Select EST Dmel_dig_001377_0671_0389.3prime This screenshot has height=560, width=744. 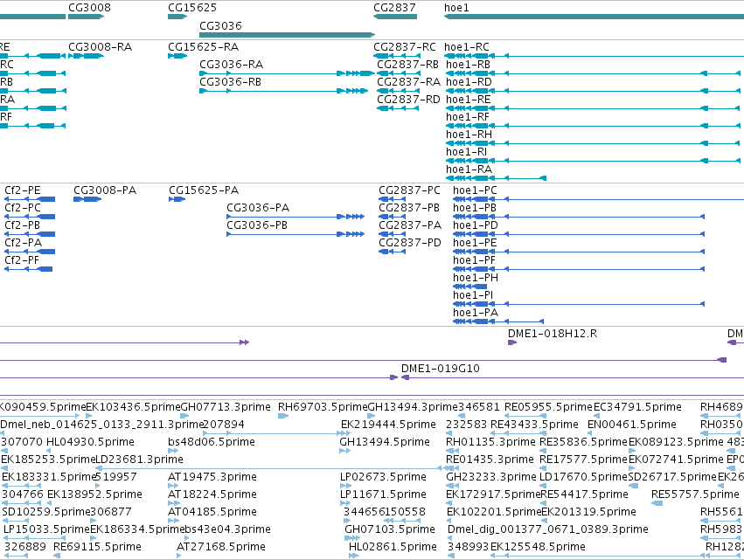point(548,530)
